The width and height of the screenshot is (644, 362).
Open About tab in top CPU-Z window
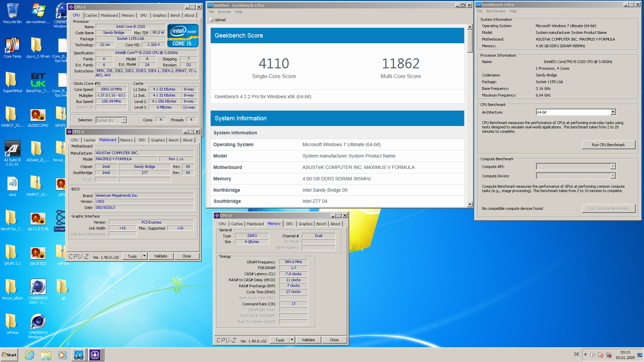pyautogui.click(x=190, y=15)
